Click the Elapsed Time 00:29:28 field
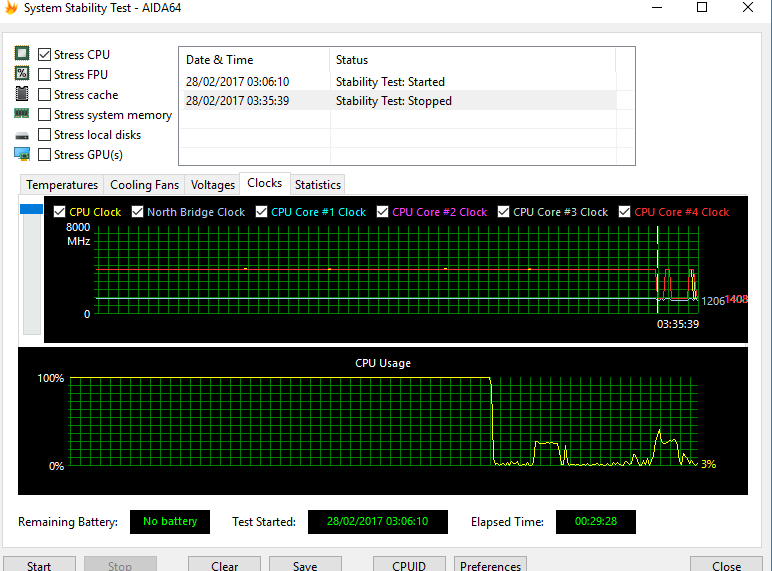 tap(596, 522)
